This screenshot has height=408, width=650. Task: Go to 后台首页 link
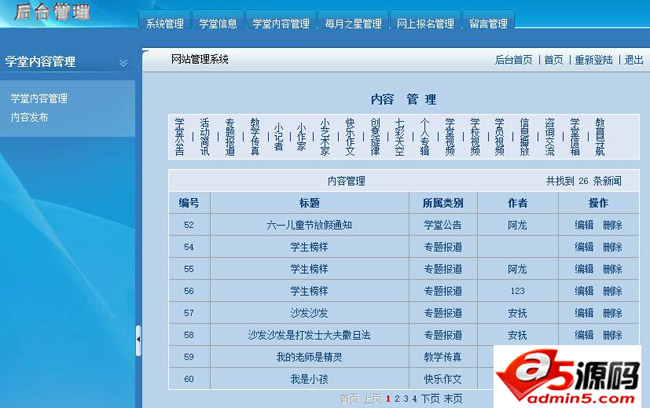pos(514,60)
